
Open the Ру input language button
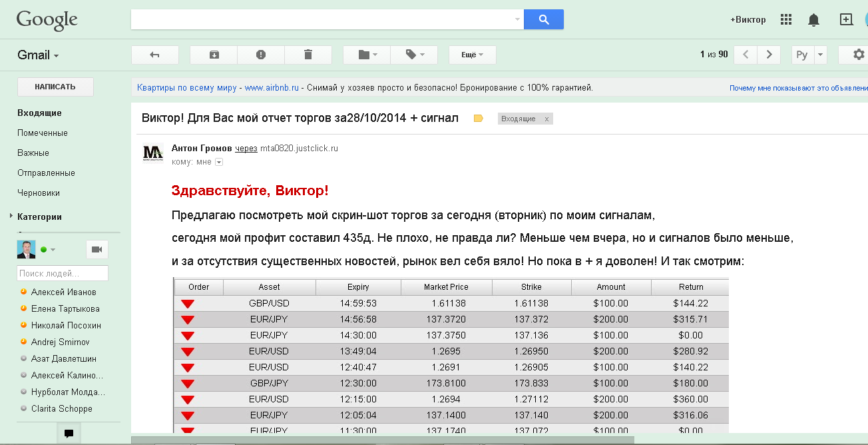coord(802,55)
